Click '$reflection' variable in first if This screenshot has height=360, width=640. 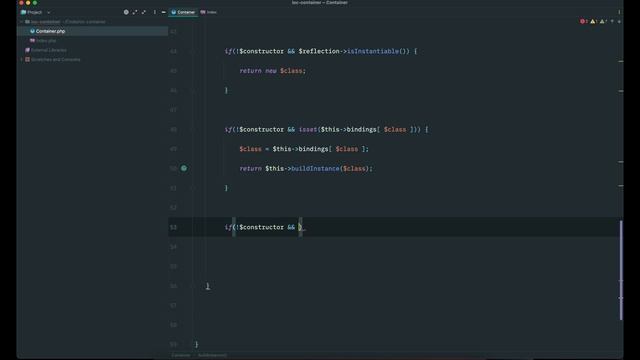click(319, 51)
